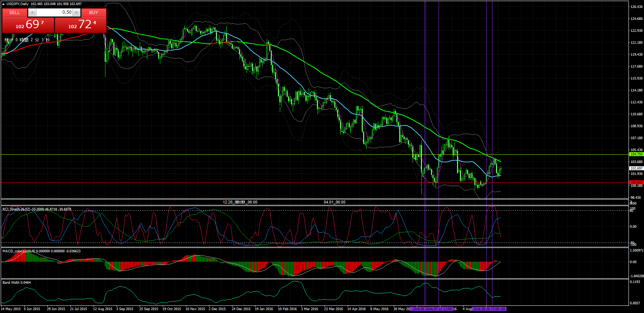Select the green 104.750 price level label
The image size is (644, 313).
click(x=636, y=154)
